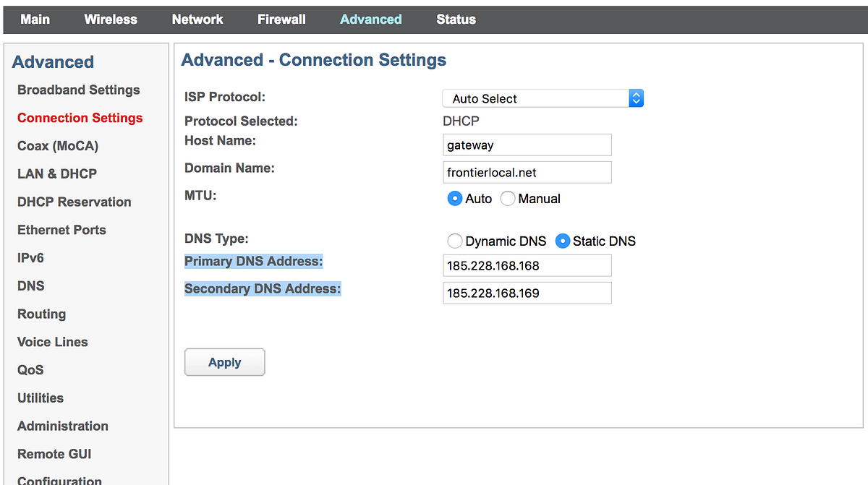Click the blue dropdown arrows beside Auto Select
Image resolution: width=868 pixels, height=485 pixels.
coord(635,98)
